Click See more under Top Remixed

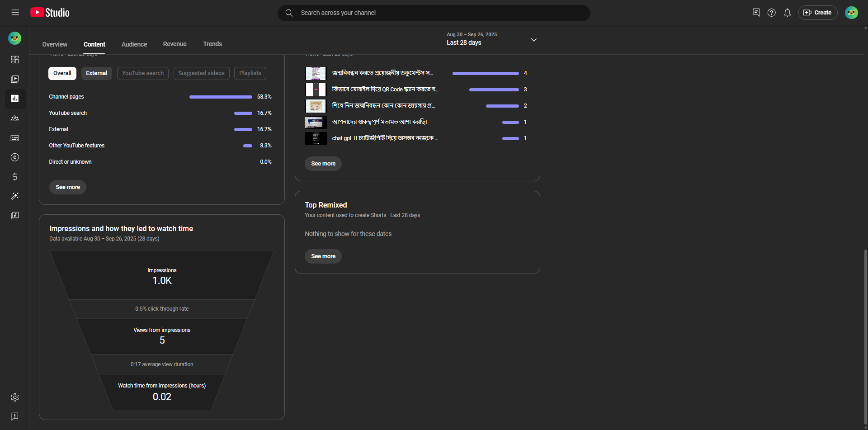point(323,256)
